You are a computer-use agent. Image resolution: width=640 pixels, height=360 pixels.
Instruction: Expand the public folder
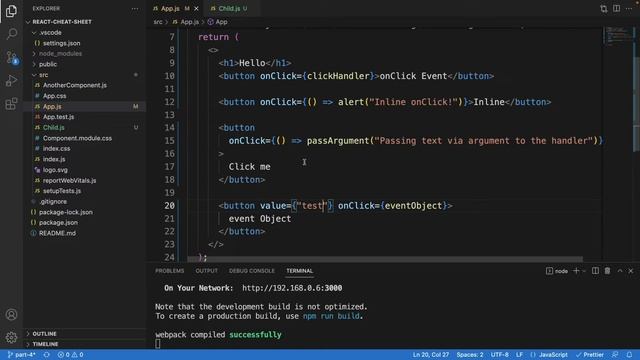(48, 64)
